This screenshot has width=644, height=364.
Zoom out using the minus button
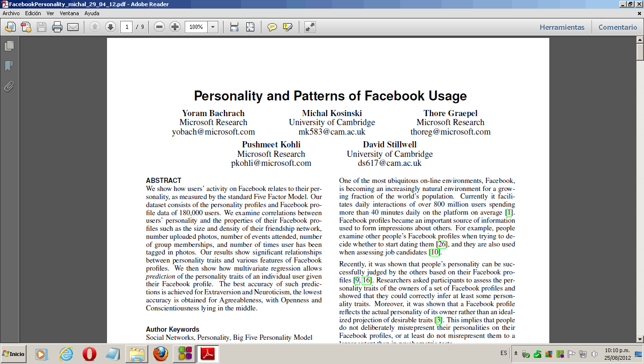tap(160, 27)
